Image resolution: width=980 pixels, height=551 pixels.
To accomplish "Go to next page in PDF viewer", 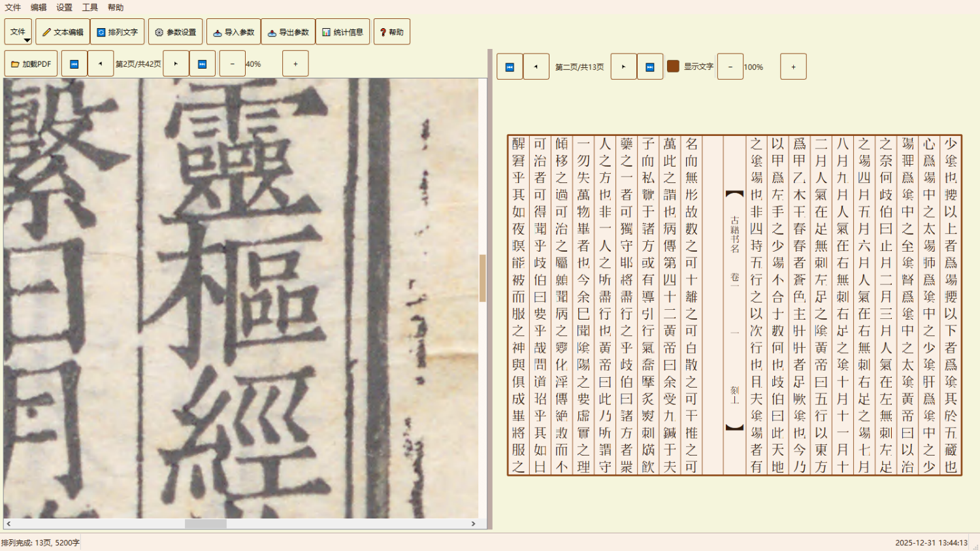I will (176, 64).
